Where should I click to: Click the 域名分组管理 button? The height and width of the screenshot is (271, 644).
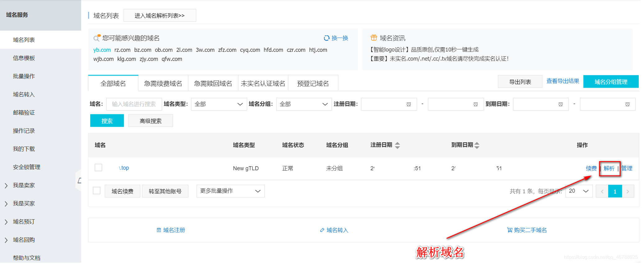coord(611,82)
